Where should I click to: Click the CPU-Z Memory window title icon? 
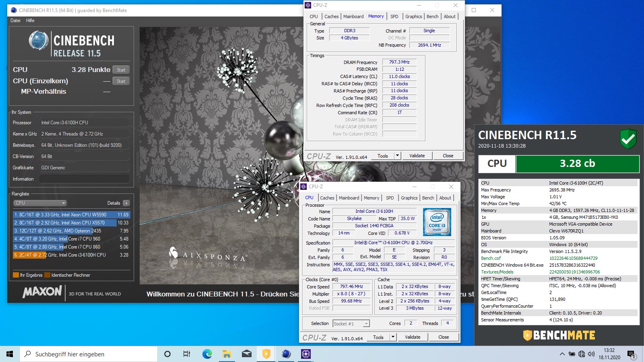click(308, 5)
